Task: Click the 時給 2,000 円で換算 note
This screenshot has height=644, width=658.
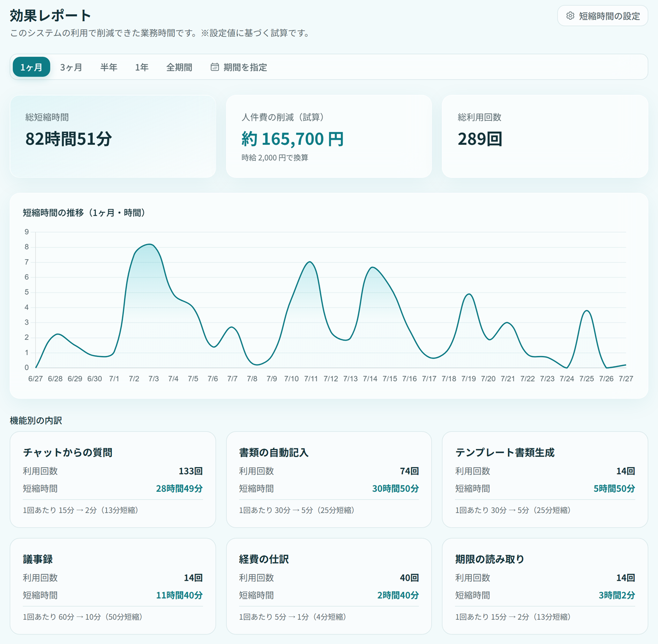Action: tap(275, 158)
